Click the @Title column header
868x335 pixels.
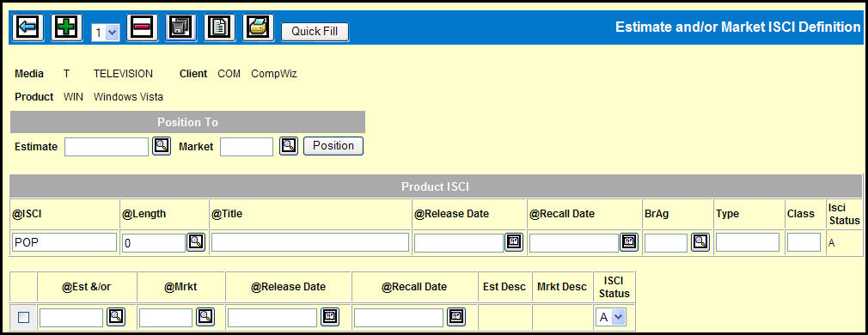point(226,214)
